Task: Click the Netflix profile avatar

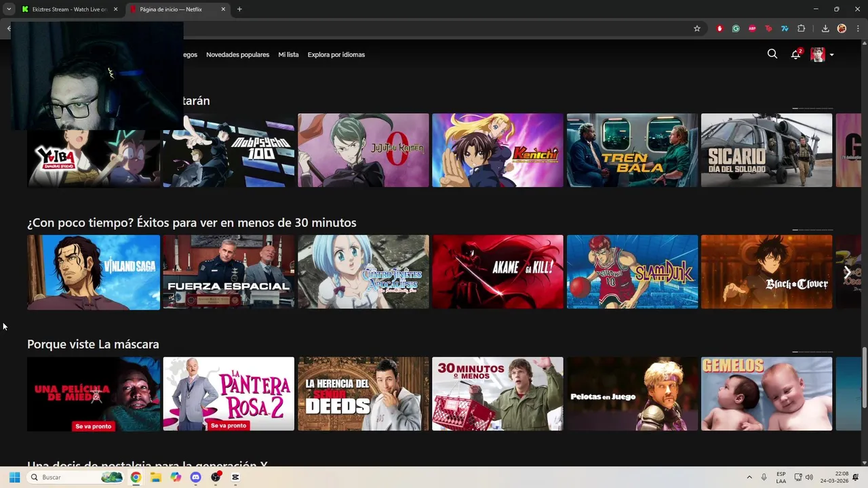Action: click(818, 55)
